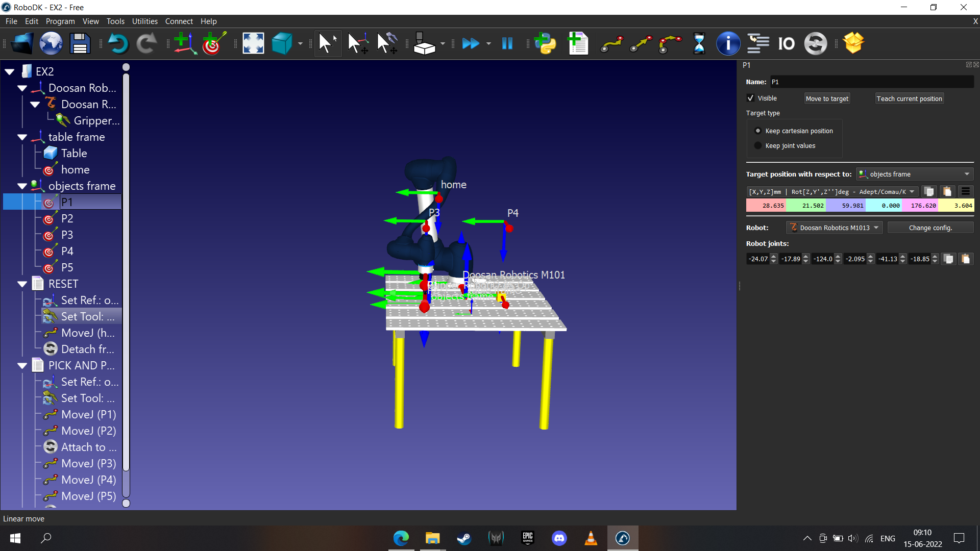Add a new Python program

546,43
